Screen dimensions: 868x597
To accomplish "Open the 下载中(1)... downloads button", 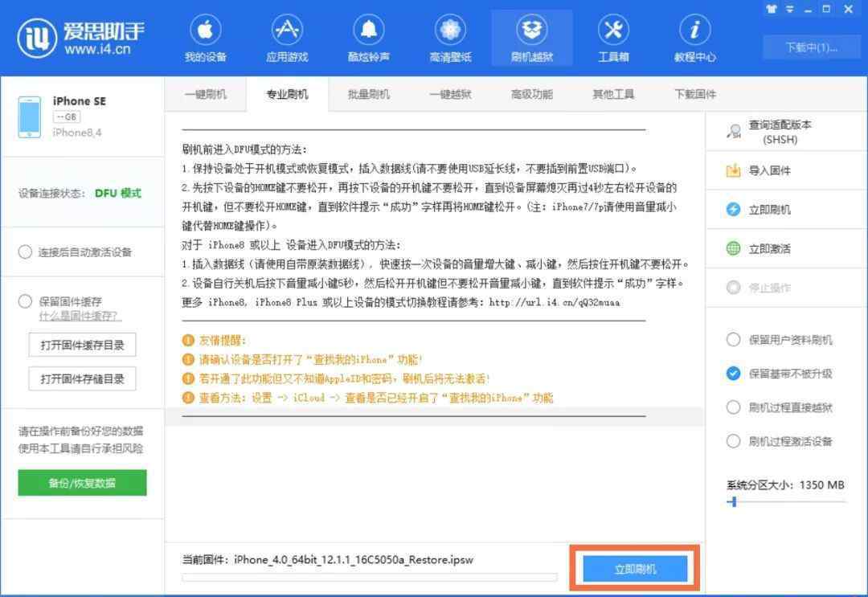I will point(811,47).
